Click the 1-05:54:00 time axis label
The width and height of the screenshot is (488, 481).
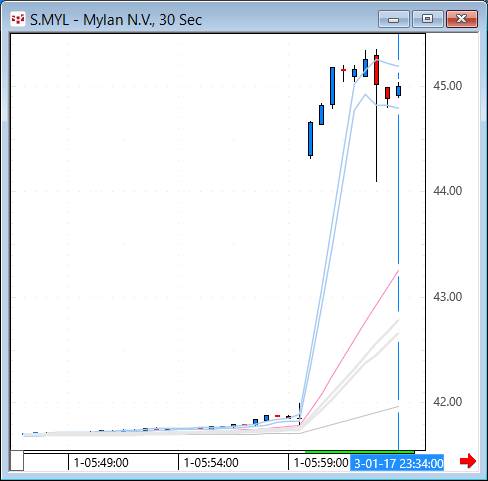point(211,463)
